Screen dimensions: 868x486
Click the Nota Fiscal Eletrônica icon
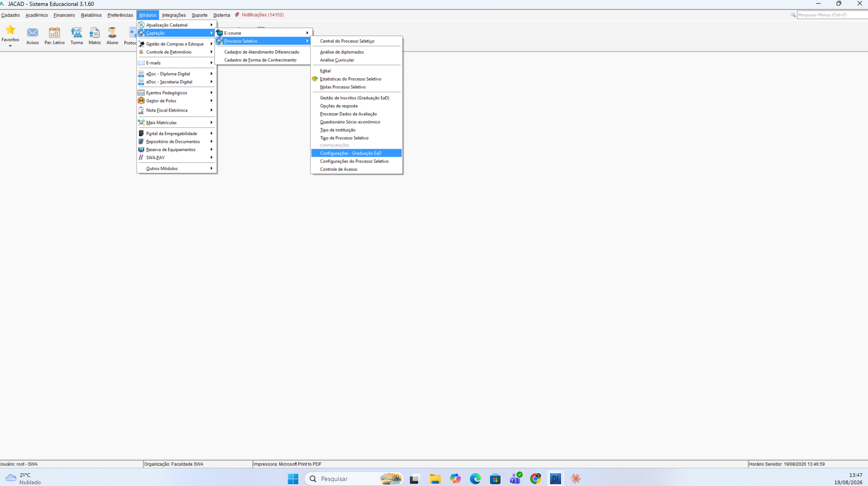click(141, 110)
